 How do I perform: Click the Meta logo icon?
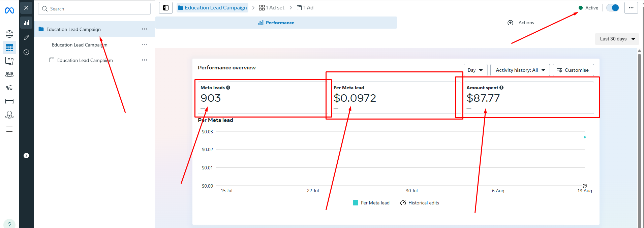9,11
